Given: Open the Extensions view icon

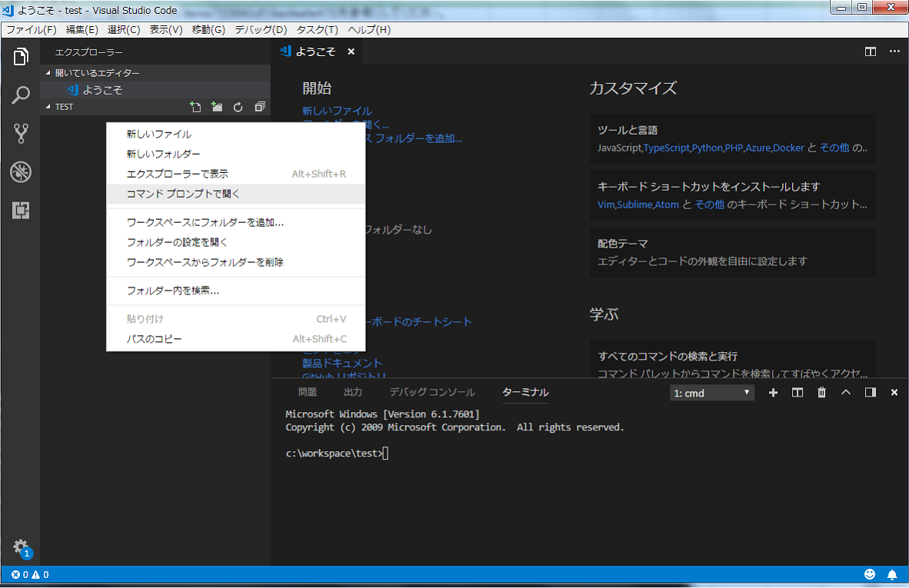Looking at the screenshot, I should [21, 211].
